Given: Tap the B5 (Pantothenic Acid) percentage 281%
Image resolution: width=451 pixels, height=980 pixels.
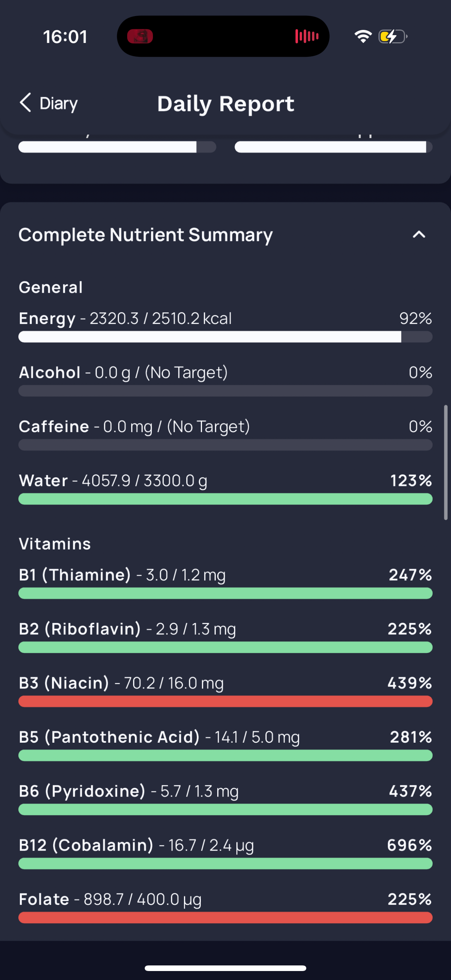Looking at the screenshot, I should 411,737.
